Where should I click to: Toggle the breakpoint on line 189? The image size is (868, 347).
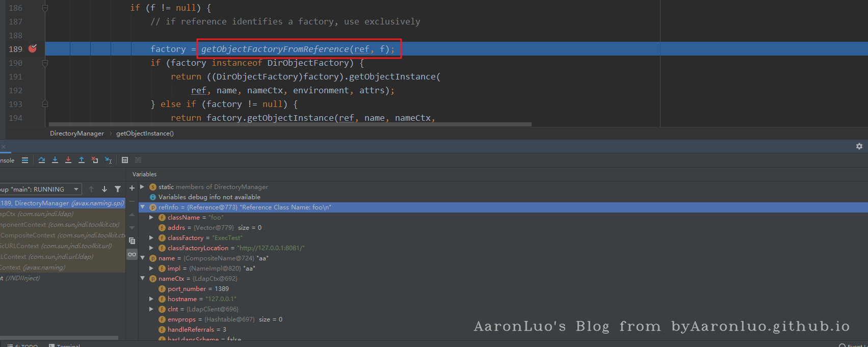tap(33, 49)
